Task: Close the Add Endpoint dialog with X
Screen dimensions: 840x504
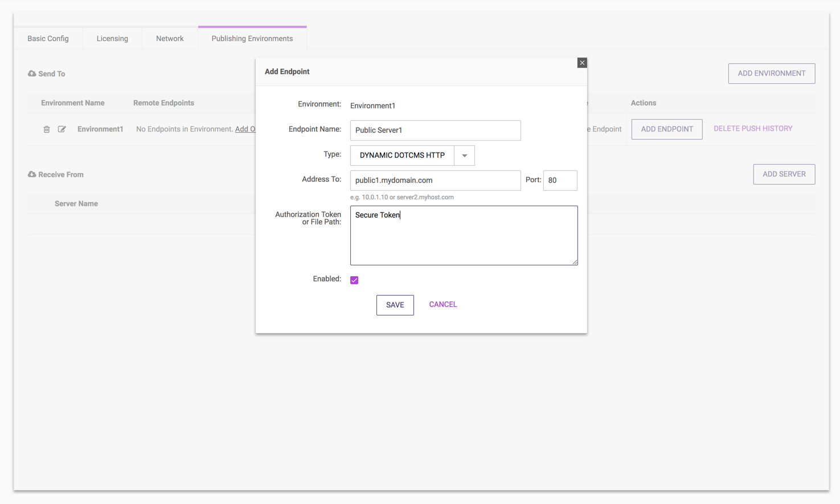Action: [581, 63]
